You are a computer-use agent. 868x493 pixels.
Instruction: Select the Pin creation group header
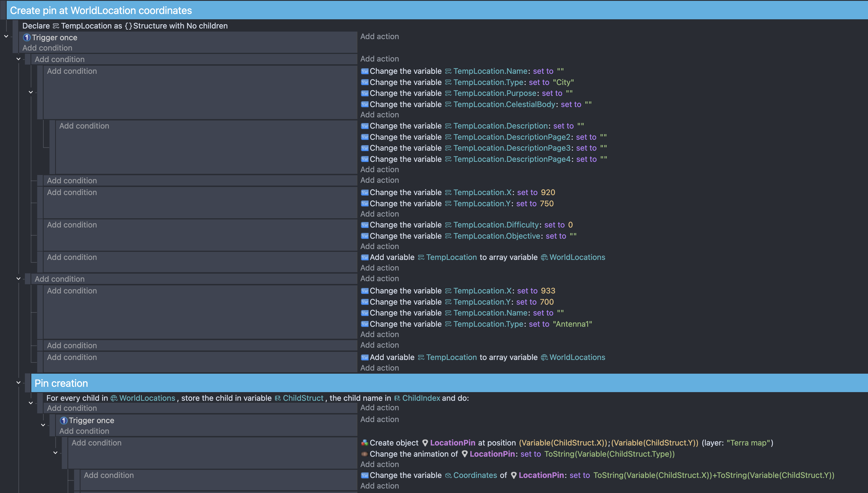tap(61, 383)
